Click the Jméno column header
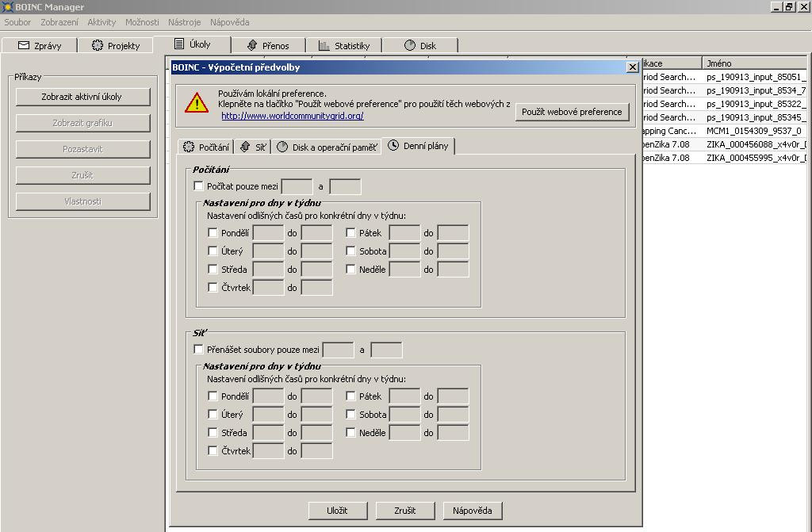The image size is (812, 532). point(755,63)
